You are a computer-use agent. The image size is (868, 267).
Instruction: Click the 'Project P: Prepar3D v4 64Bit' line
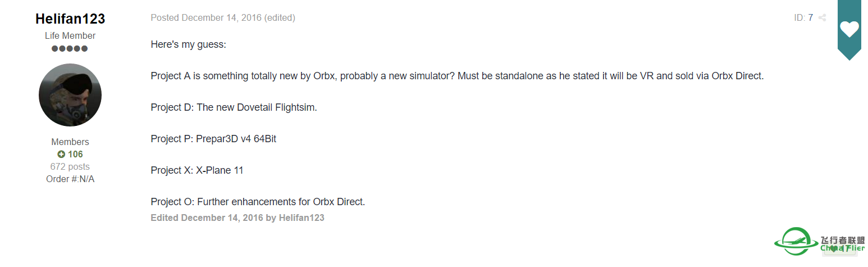213,139
